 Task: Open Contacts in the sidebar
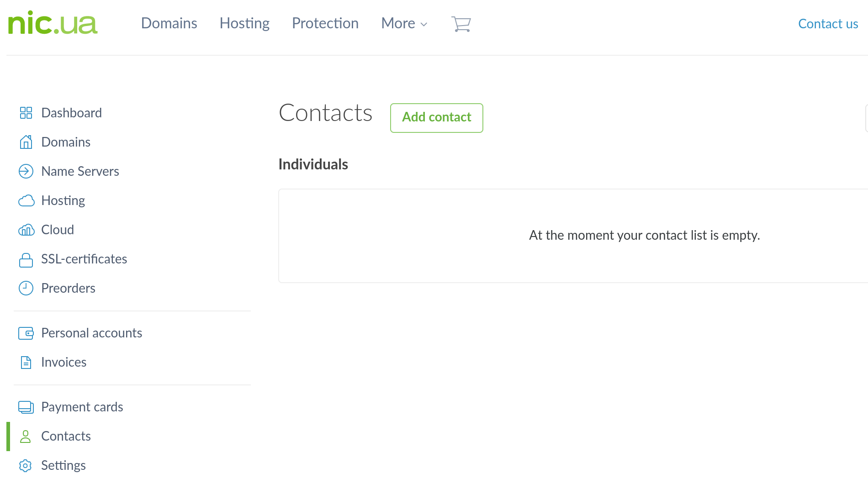pyautogui.click(x=66, y=436)
